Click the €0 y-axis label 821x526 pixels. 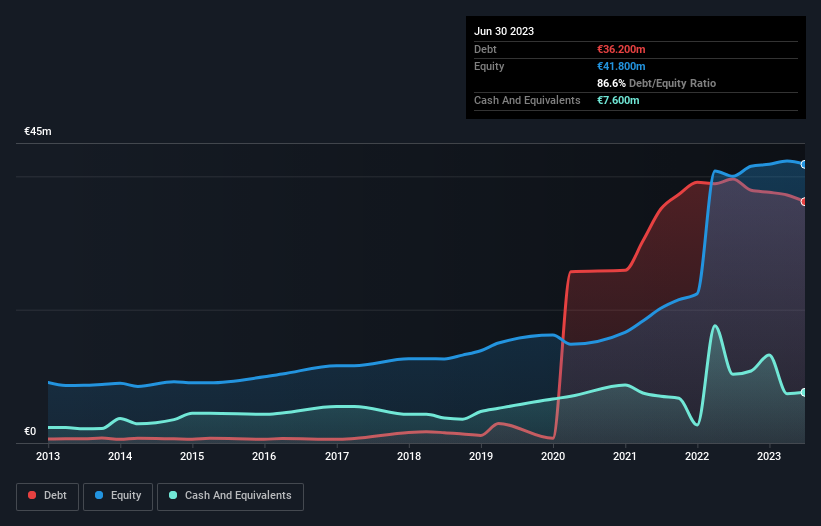pyautogui.click(x=30, y=431)
